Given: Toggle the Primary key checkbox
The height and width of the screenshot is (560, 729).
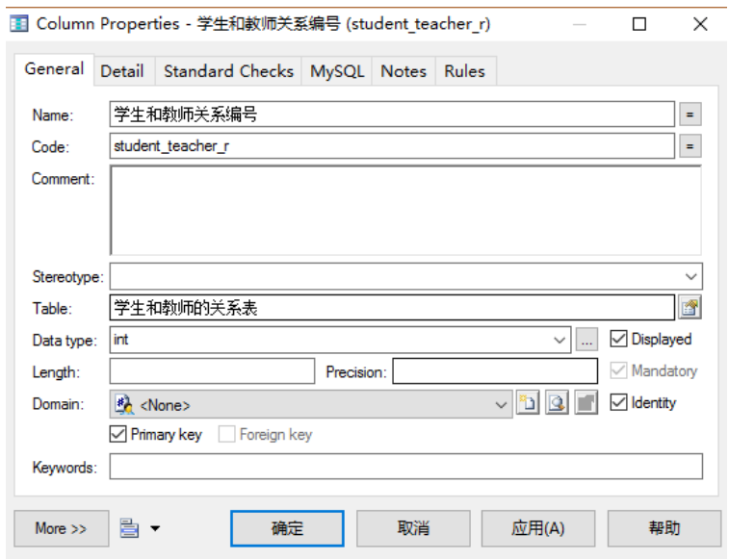Looking at the screenshot, I should click(118, 435).
